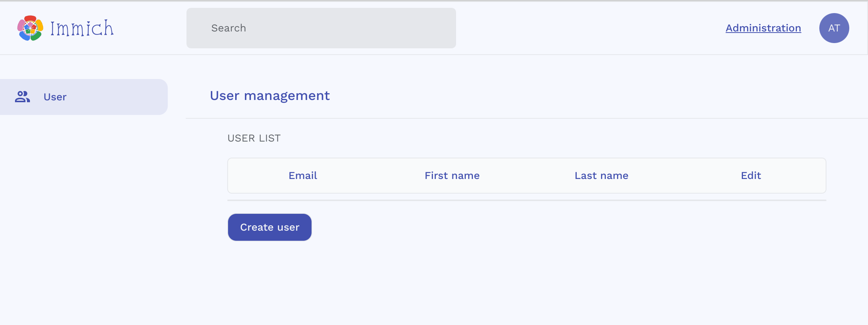Click the colorful logo to return home
Viewport: 868px width, 325px height.
(29, 28)
